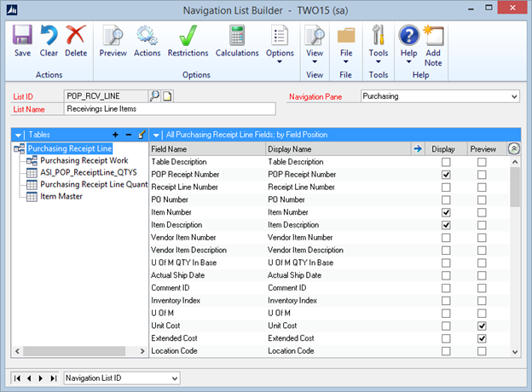Open the Help question mark menu

pos(409,43)
